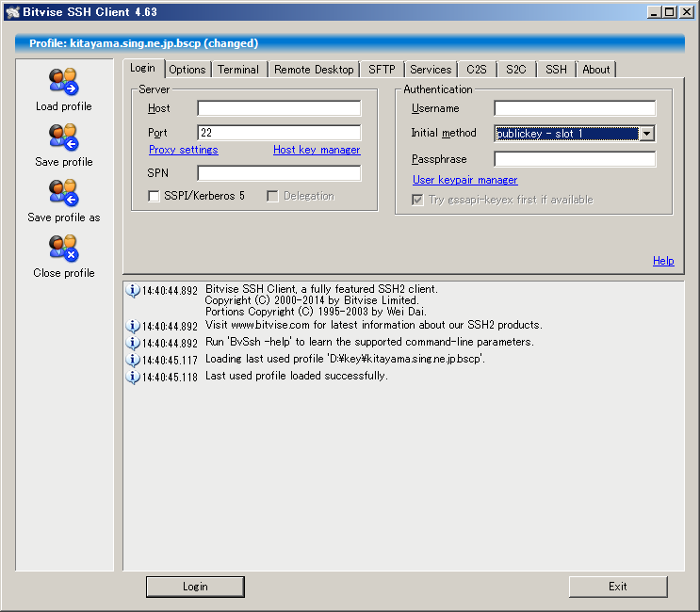Enable the SSPI/Kerberos 5 checkbox
This screenshot has height=612, width=700.
(154, 196)
